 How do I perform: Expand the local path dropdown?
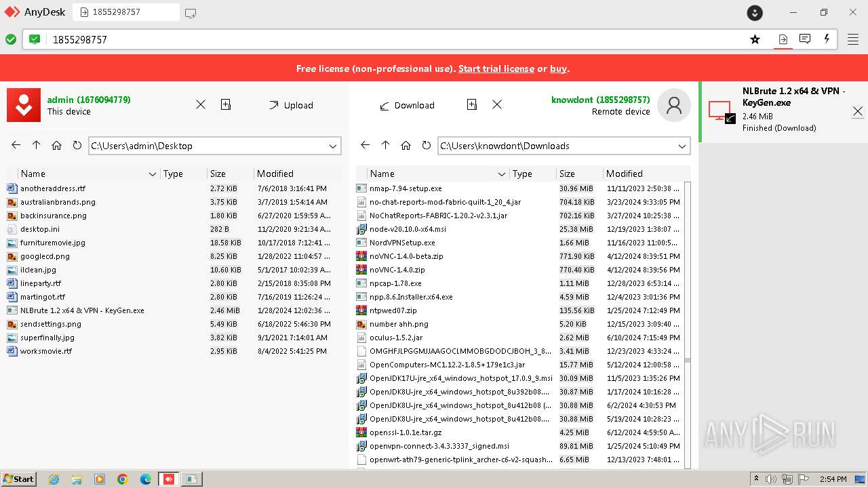tap(333, 146)
